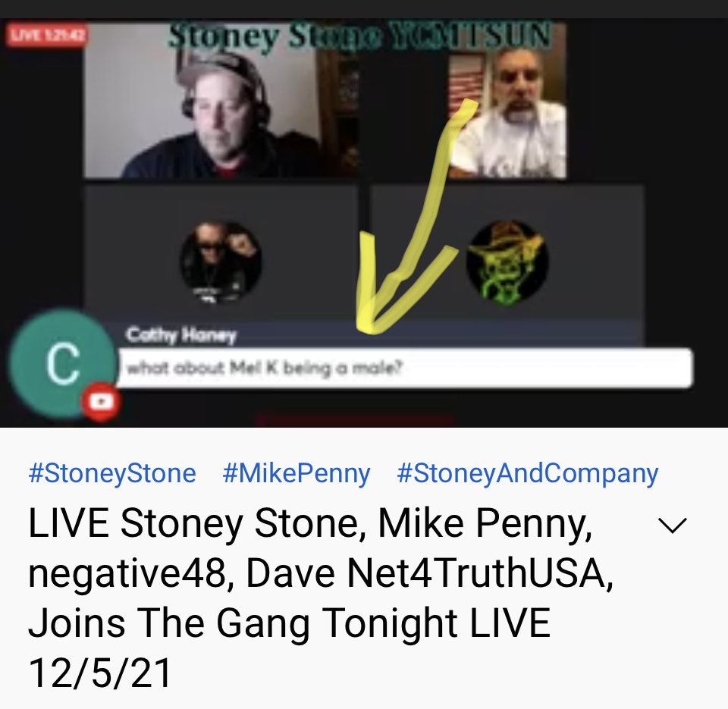The image size is (728, 709).
Task: Open the #StoneyStone hashtag link
Action: [x=112, y=474]
